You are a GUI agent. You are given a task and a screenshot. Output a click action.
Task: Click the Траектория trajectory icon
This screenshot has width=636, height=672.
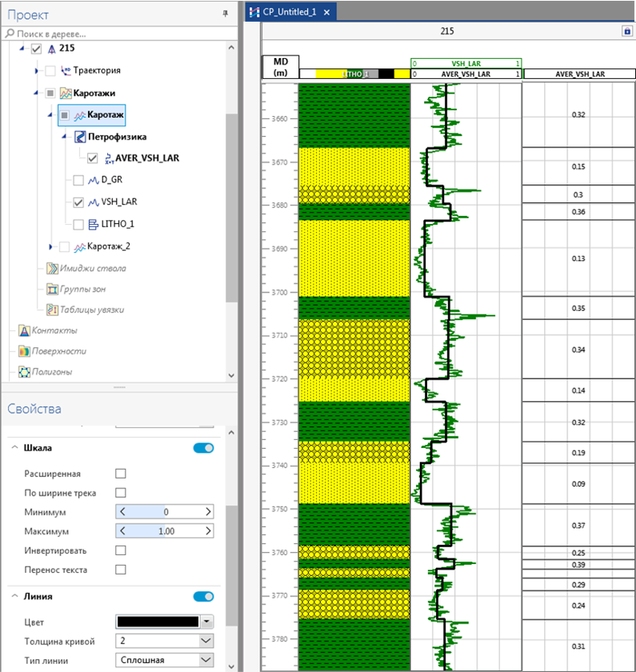(x=65, y=70)
